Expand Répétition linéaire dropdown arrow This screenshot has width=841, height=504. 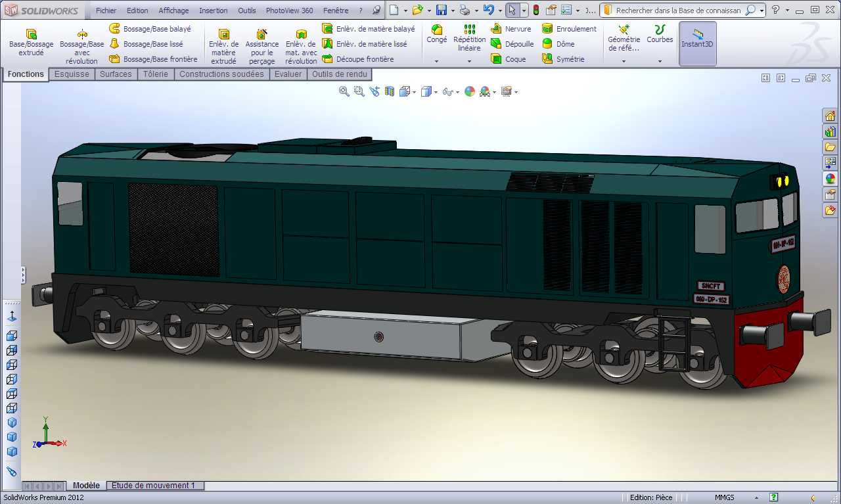tap(469, 61)
